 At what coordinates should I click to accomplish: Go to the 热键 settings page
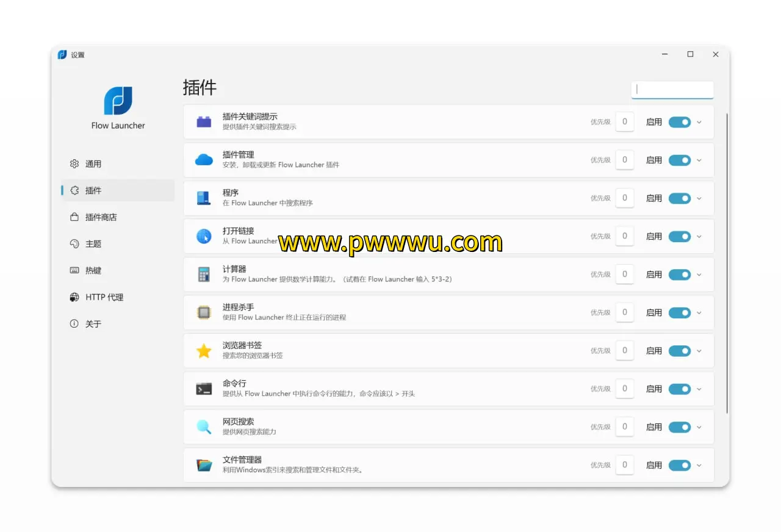tap(93, 270)
